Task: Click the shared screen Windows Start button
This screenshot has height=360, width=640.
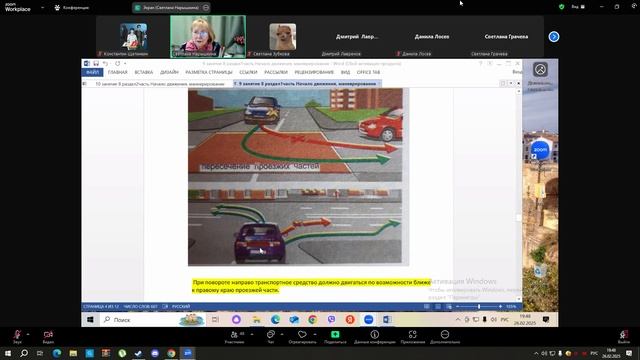Action: click(x=90, y=320)
